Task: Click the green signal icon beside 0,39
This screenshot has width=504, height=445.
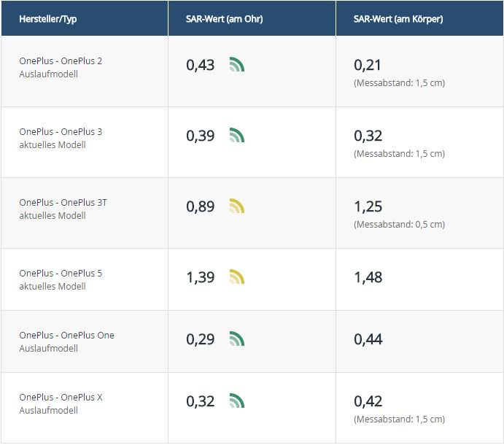Action: [x=237, y=135]
